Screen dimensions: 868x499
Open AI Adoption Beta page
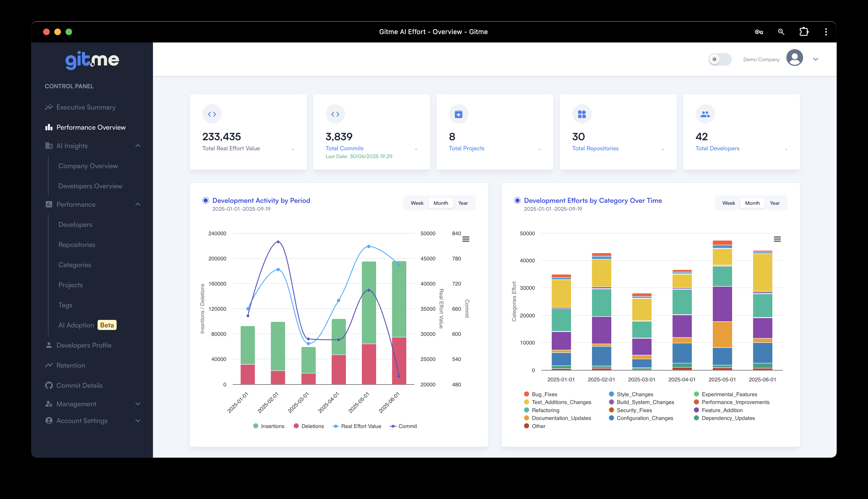pyautogui.click(x=76, y=325)
